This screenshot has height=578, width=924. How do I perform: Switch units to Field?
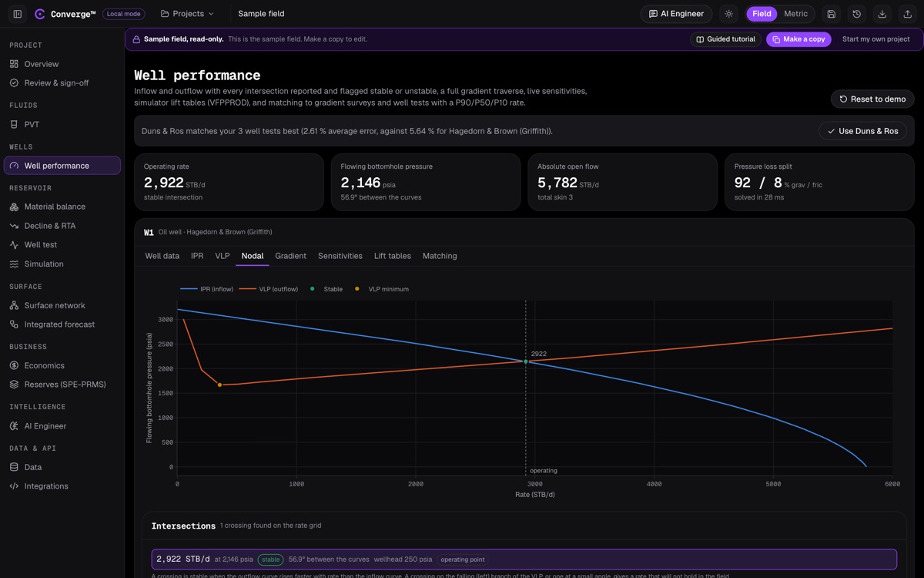point(762,14)
